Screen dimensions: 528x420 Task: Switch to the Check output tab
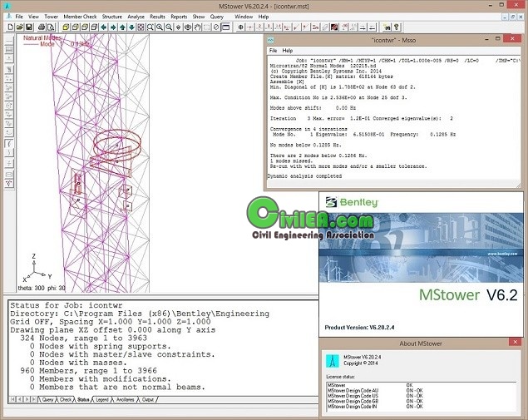(66, 400)
